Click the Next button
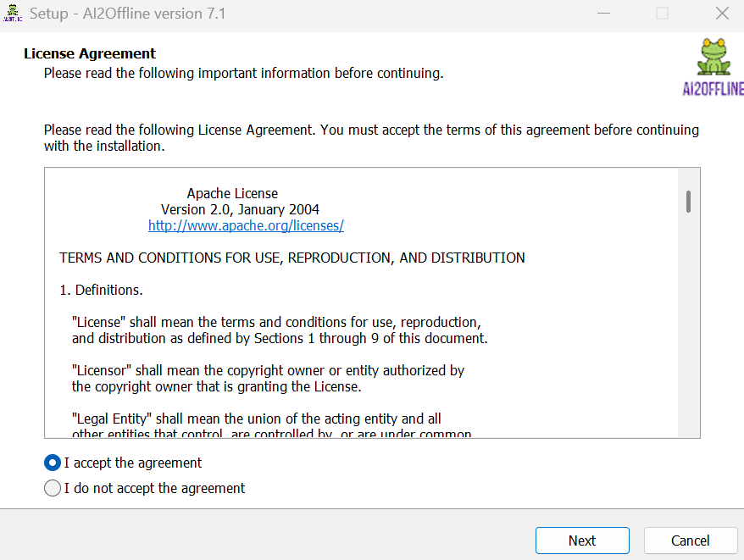744x560 pixels. [582, 541]
